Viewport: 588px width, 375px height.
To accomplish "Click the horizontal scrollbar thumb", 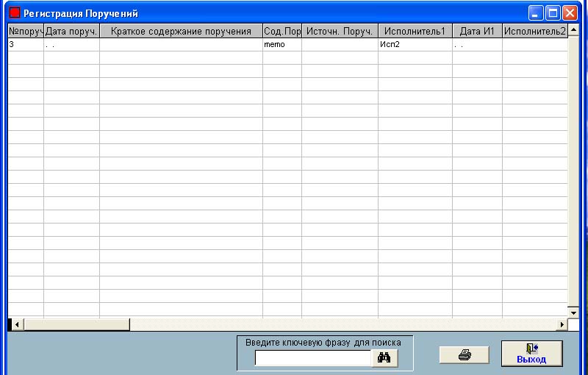I will tap(76, 324).
